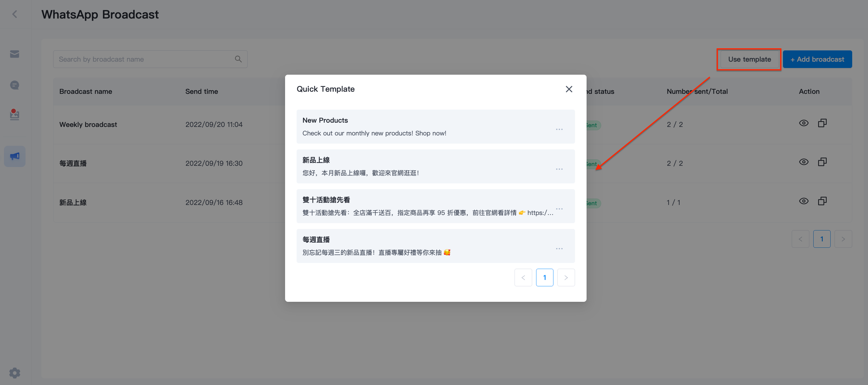Select page 1 of broadcast list
This screenshot has width=868, height=385.
tap(822, 239)
